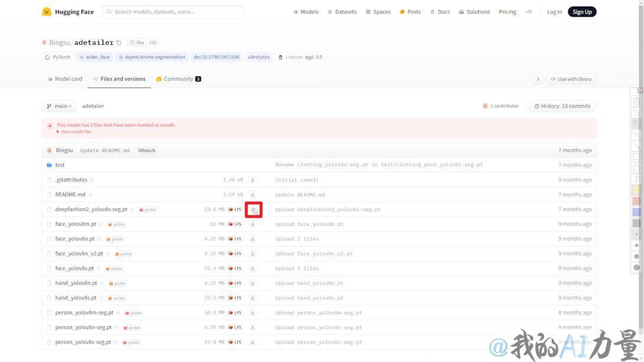Download the face_yolov8n_v2.pt file

pos(253,254)
